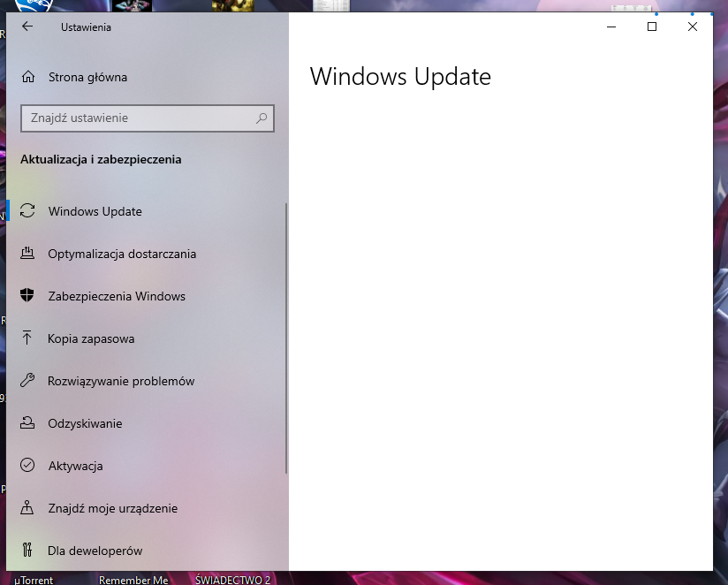
Task: Click the Windows Update sync arrows icon
Action: 28,211
